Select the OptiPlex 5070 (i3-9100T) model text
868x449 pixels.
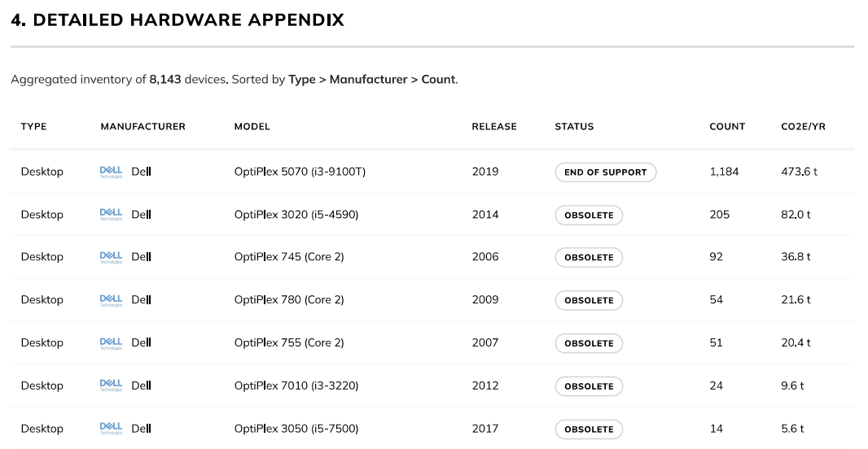[300, 172]
